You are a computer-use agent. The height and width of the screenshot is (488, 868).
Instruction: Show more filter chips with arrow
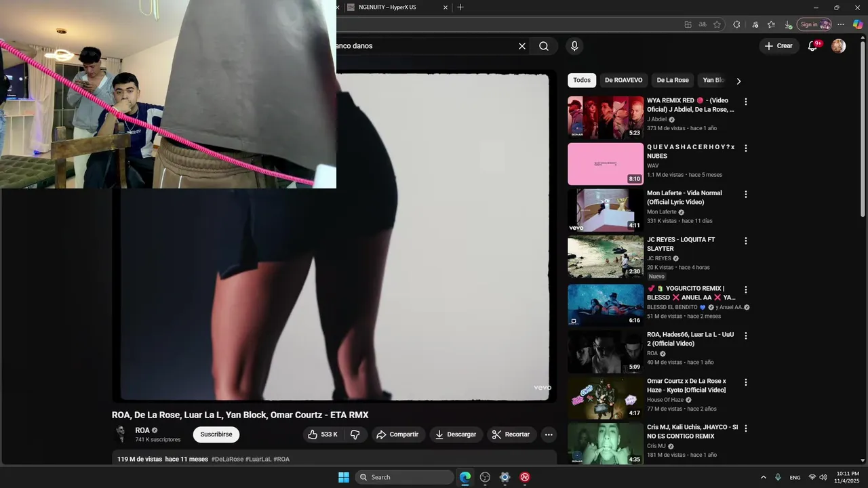pos(738,81)
